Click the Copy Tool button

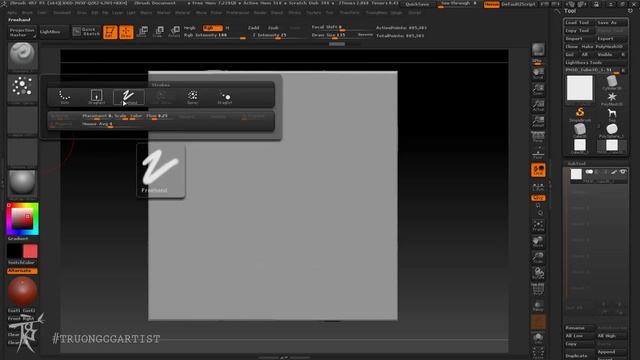click(579, 31)
